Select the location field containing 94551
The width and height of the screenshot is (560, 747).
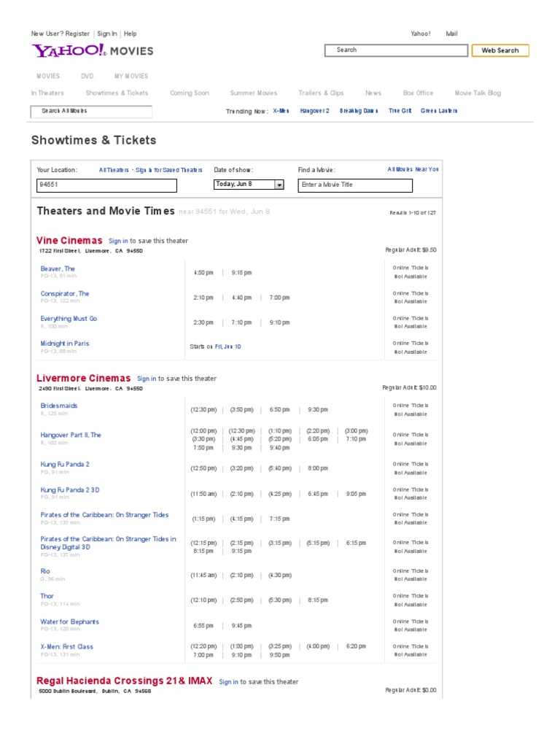106,185
